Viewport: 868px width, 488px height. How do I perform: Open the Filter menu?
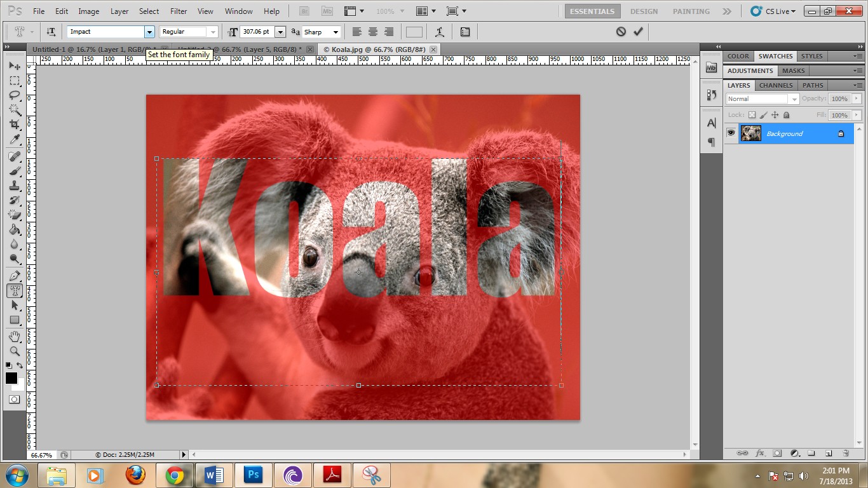pos(179,11)
